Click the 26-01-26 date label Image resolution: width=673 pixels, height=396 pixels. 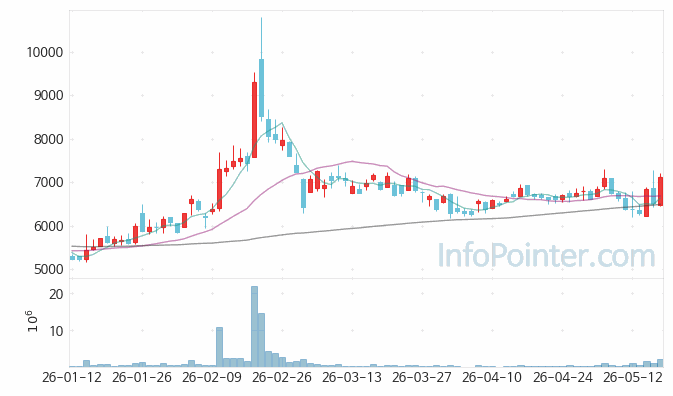142,378
